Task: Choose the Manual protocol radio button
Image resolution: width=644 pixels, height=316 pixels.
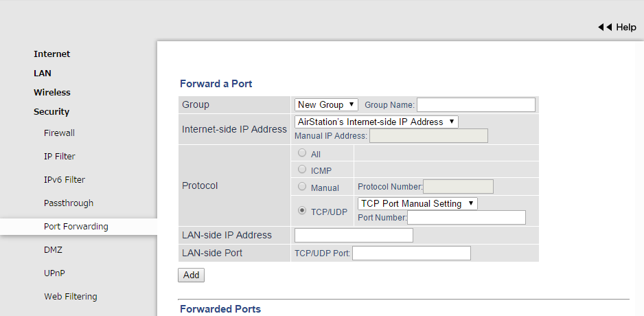Action: click(302, 186)
